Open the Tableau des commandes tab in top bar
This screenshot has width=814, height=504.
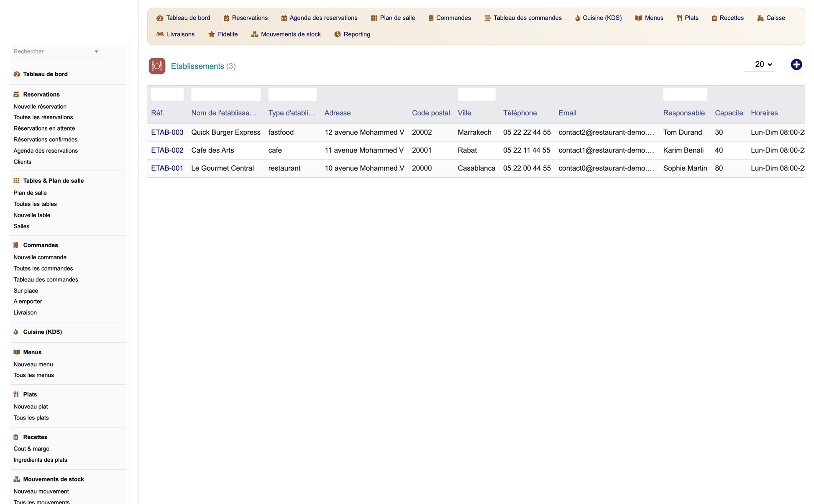pyautogui.click(x=523, y=18)
